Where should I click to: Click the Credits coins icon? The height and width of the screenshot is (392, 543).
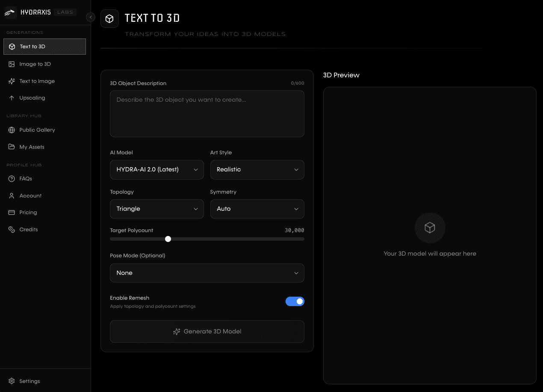click(12, 230)
